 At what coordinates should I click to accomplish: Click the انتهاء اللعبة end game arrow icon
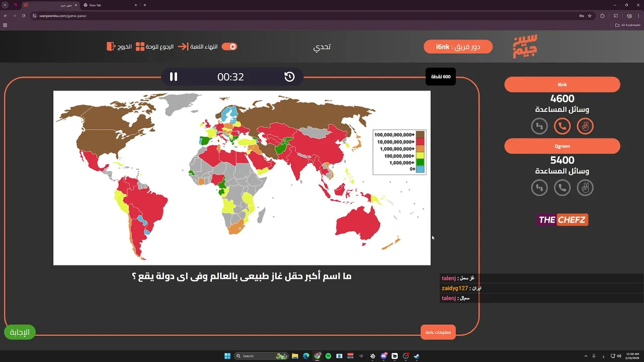[183, 46]
